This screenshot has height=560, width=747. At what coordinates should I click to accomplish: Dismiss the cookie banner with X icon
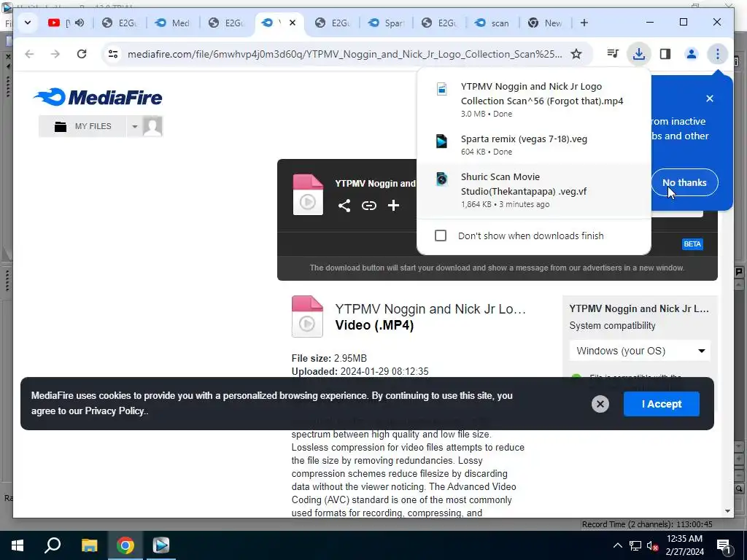point(600,404)
